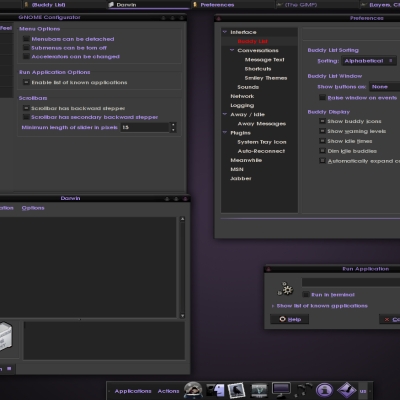This screenshot has height=400, width=400.
Task: Select 'Shortcuts' in preferences tree
Action: (x=258, y=69)
